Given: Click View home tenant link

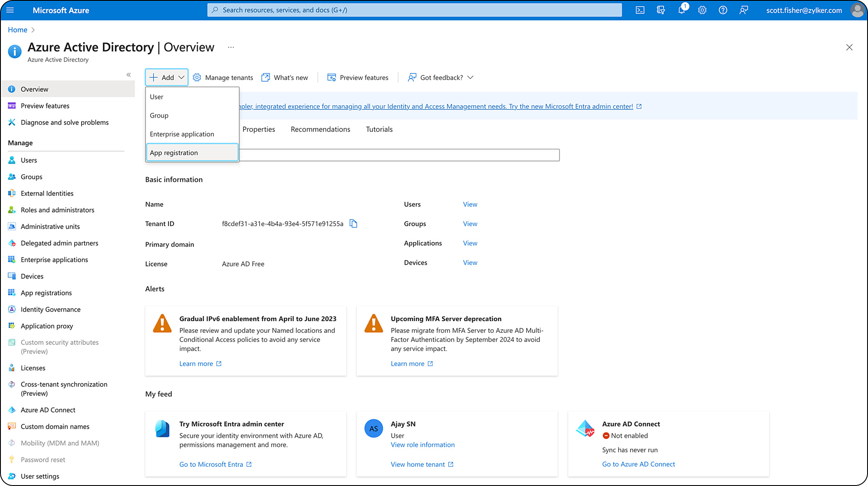Looking at the screenshot, I should (x=422, y=464).
